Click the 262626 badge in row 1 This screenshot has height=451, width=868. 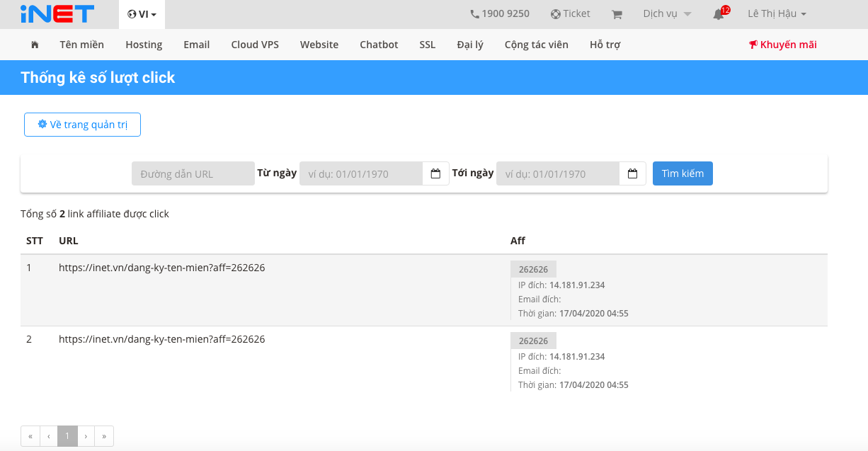coord(534,269)
